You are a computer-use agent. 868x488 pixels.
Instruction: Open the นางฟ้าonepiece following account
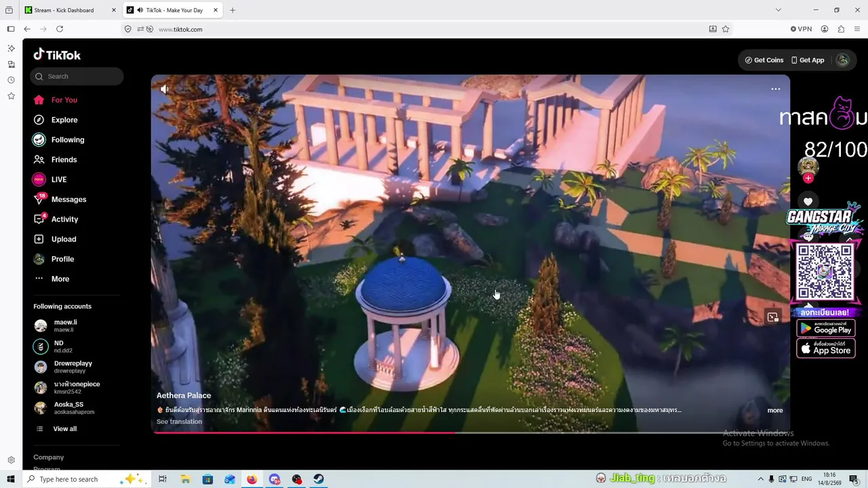(x=67, y=387)
